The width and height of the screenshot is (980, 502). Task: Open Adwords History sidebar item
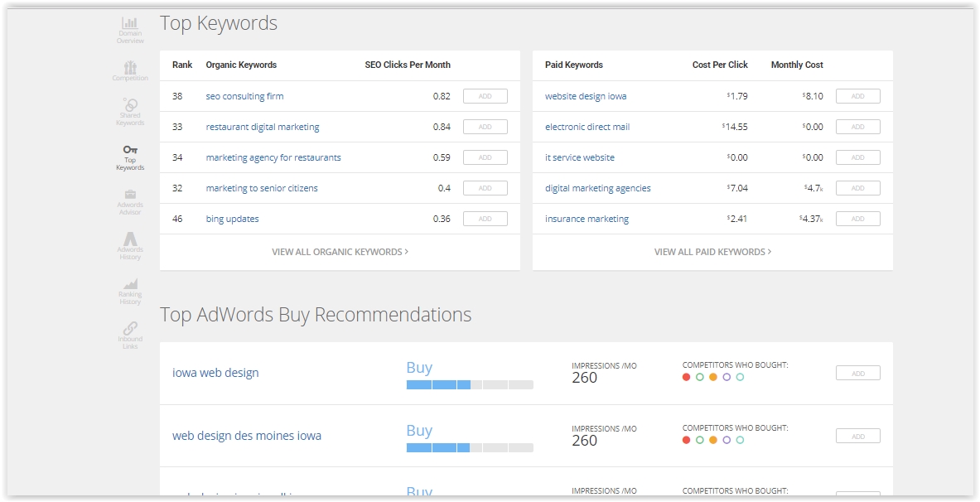click(x=130, y=246)
